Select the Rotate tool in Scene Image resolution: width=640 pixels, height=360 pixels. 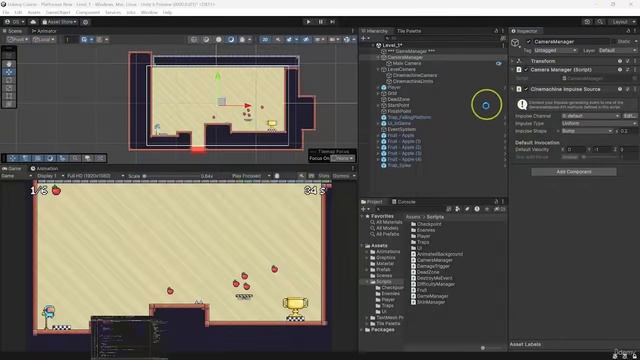[x=9, y=80]
